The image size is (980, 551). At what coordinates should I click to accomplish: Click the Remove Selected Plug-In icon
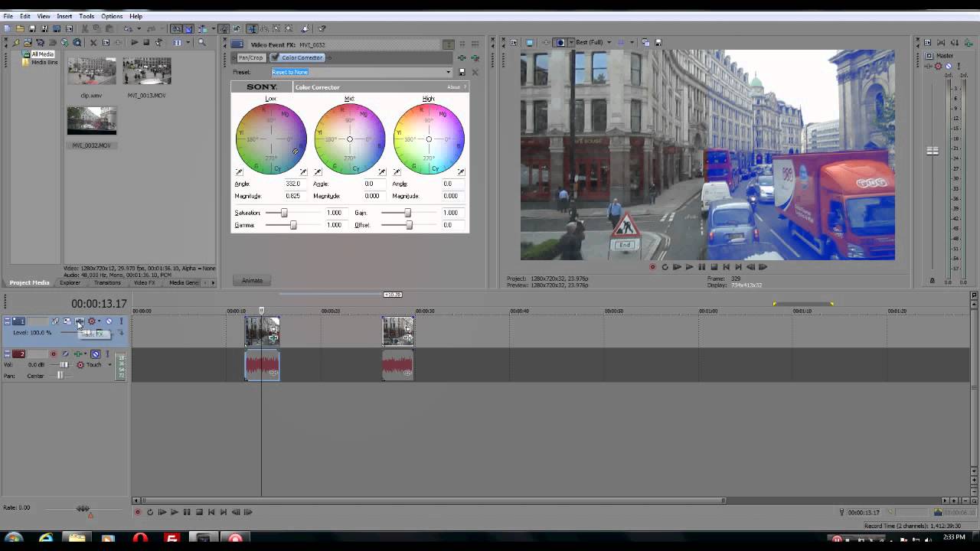[474, 57]
